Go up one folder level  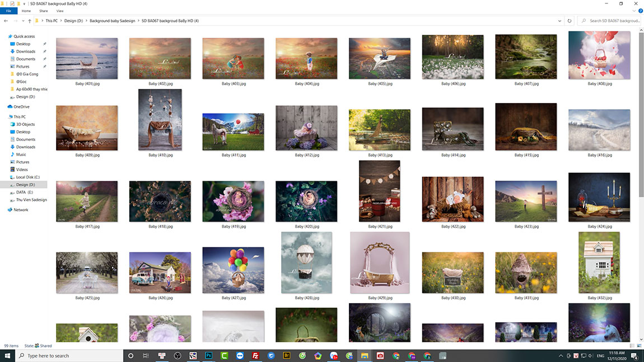tap(30, 21)
